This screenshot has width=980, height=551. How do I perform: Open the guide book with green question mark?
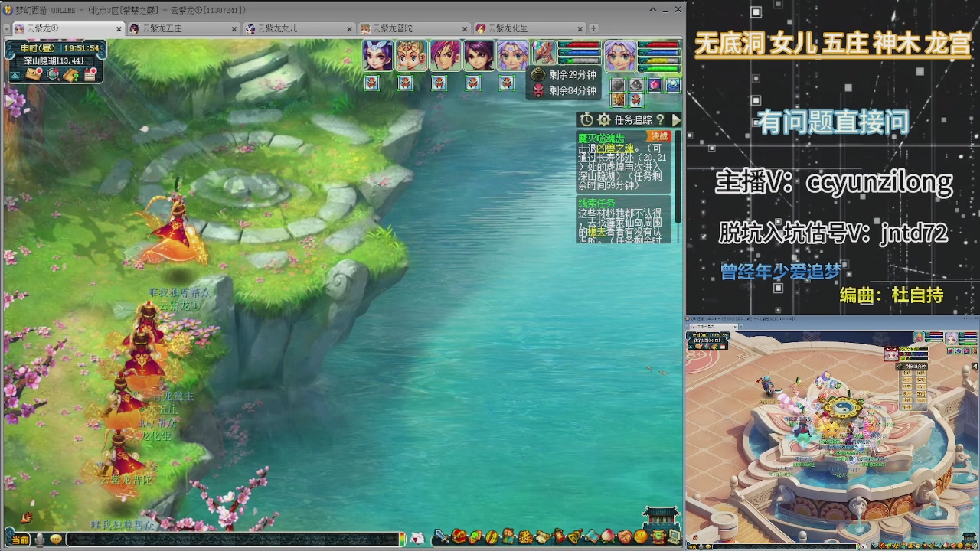click(71, 74)
